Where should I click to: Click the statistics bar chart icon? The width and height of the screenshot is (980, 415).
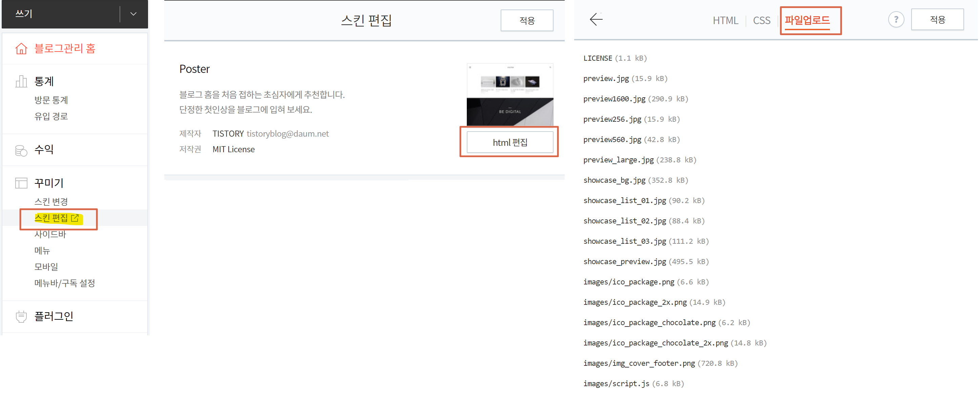pos(21,81)
